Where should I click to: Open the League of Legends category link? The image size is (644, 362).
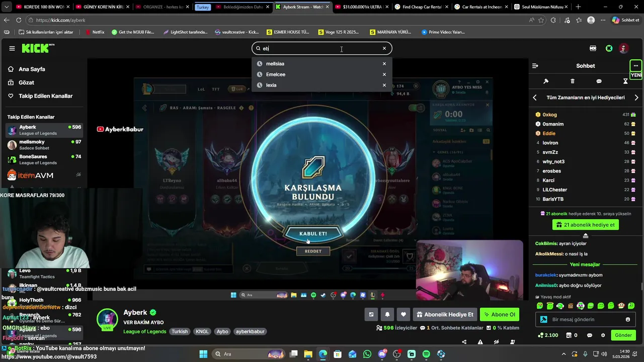tap(145, 332)
